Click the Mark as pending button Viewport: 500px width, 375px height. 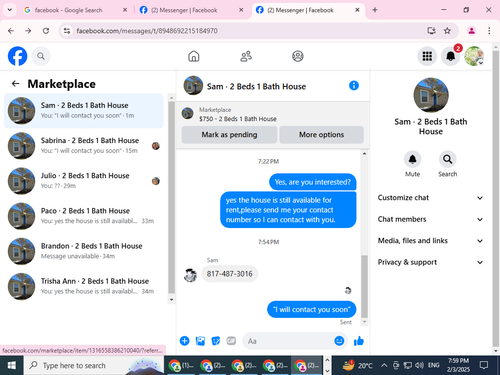click(229, 135)
